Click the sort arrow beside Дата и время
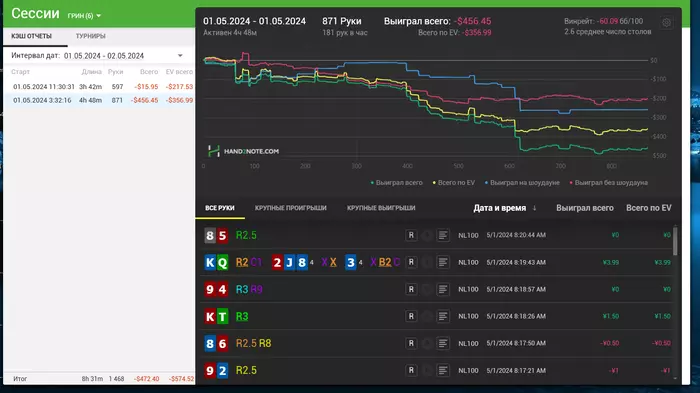 point(534,208)
